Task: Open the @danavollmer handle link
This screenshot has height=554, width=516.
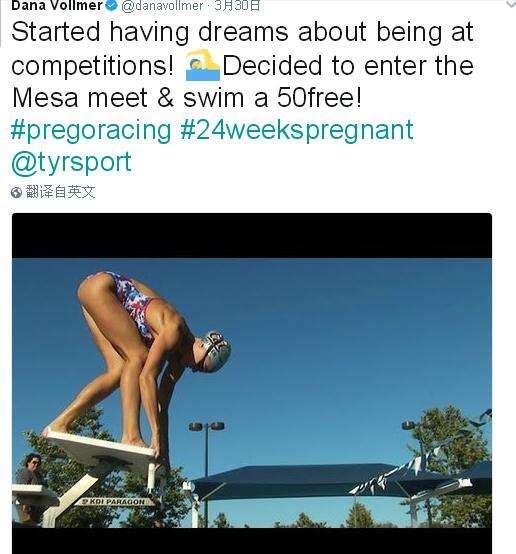Action: coord(162,6)
